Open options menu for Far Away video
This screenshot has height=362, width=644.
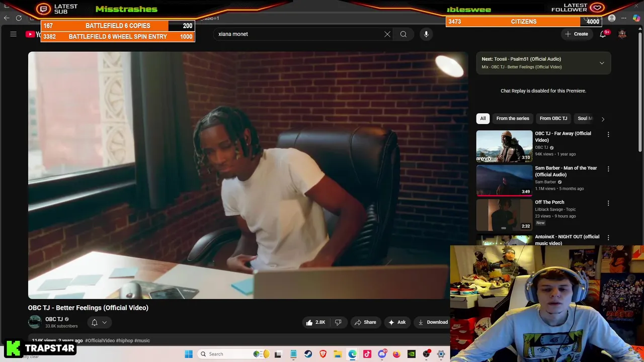[608, 135]
